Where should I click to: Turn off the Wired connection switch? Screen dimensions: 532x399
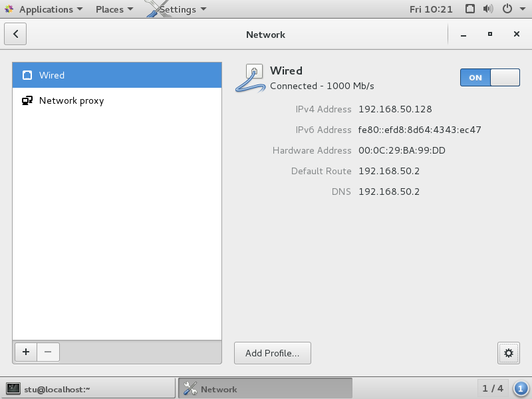click(489, 77)
